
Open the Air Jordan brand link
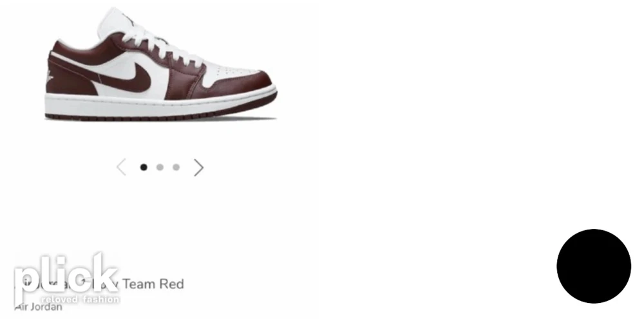(x=38, y=307)
